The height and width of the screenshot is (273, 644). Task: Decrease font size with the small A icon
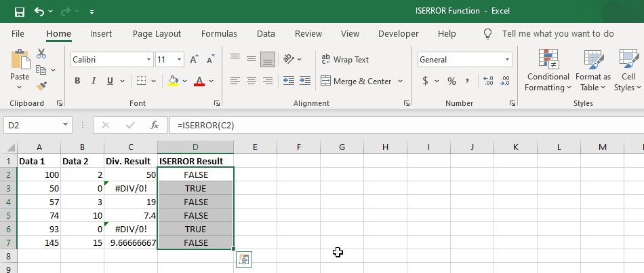pyautogui.click(x=210, y=60)
